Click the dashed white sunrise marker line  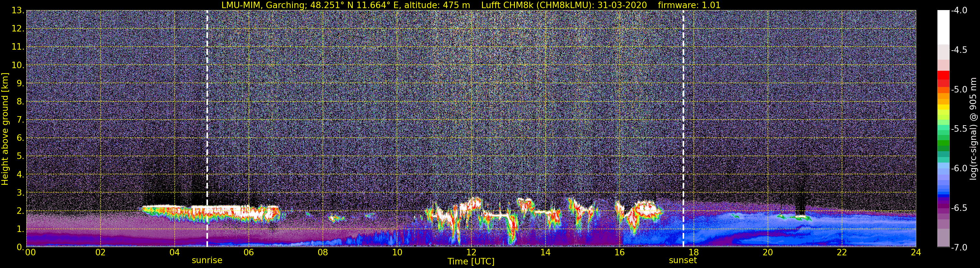tap(207, 129)
